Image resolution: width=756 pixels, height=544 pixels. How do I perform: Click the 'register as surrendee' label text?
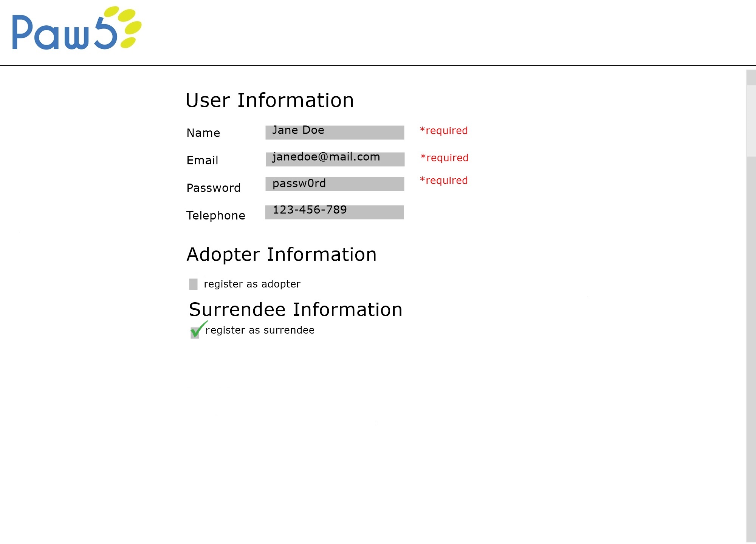pos(260,330)
